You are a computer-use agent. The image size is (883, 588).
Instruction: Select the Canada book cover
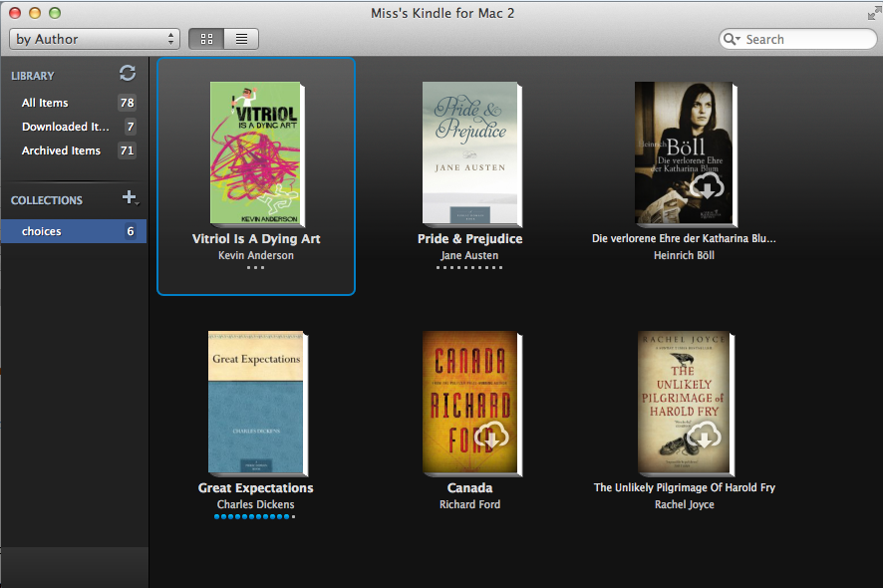[x=472, y=404]
